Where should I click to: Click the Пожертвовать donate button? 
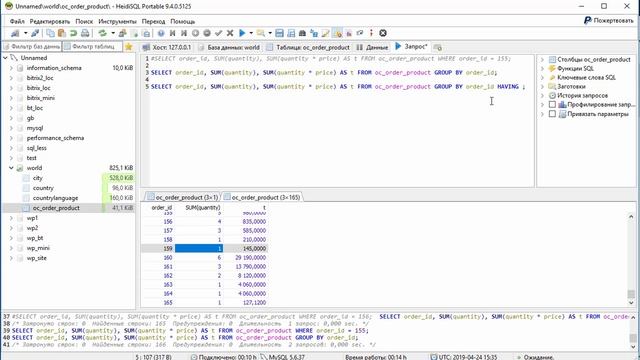tap(609, 20)
